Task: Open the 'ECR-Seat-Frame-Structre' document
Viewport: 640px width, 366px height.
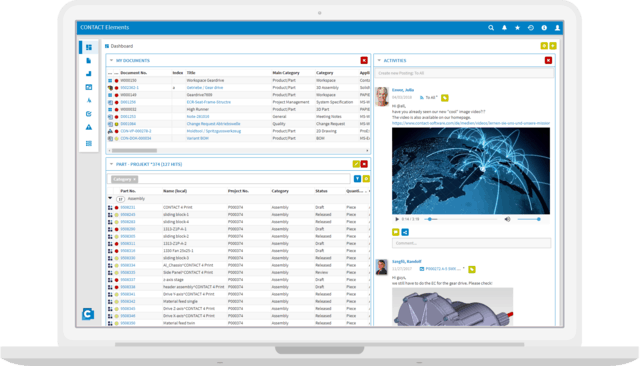Action: [x=209, y=102]
